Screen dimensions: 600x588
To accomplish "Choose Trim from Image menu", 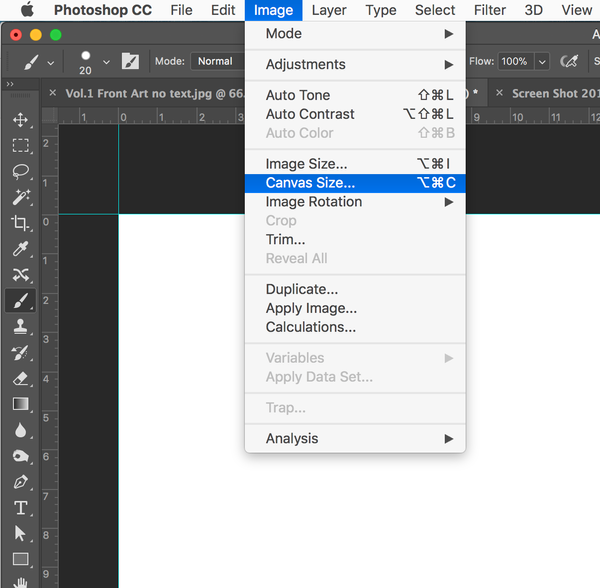I will (355, 239).
